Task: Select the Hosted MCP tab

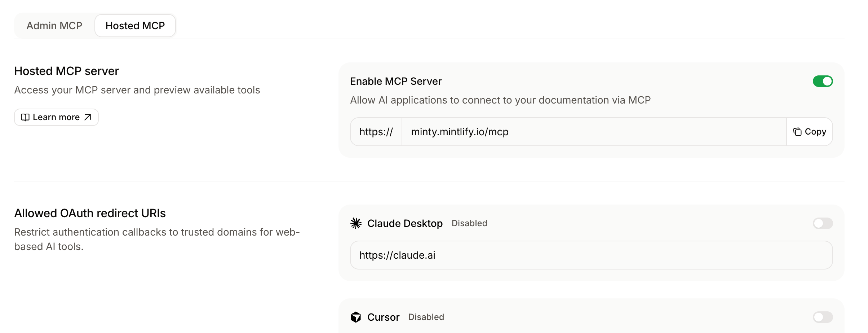Action: 135,26
